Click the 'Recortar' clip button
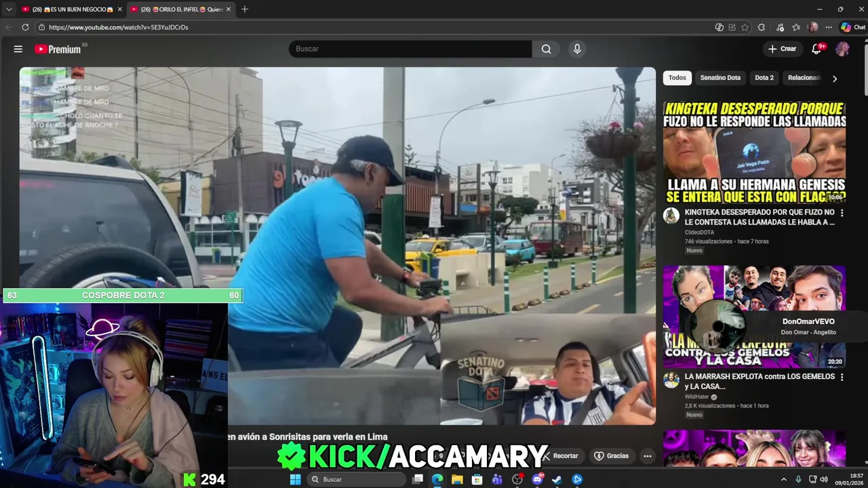The image size is (868, 488). [560, 456]
